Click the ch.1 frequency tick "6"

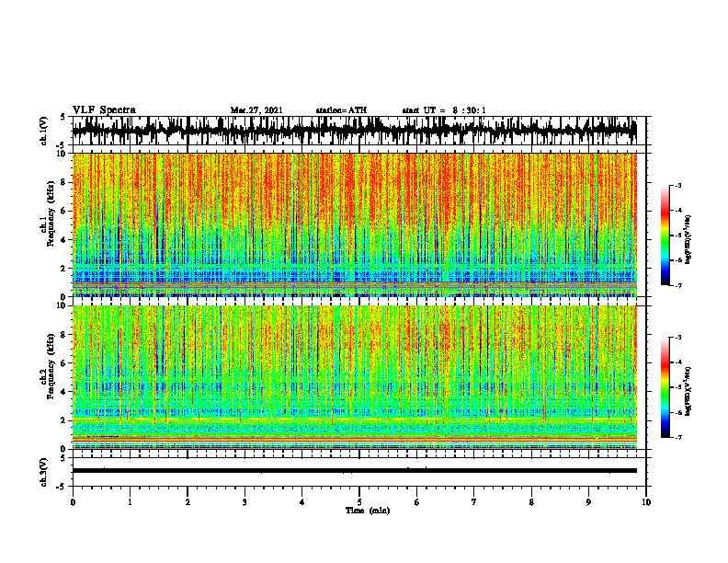pos(64,211)
